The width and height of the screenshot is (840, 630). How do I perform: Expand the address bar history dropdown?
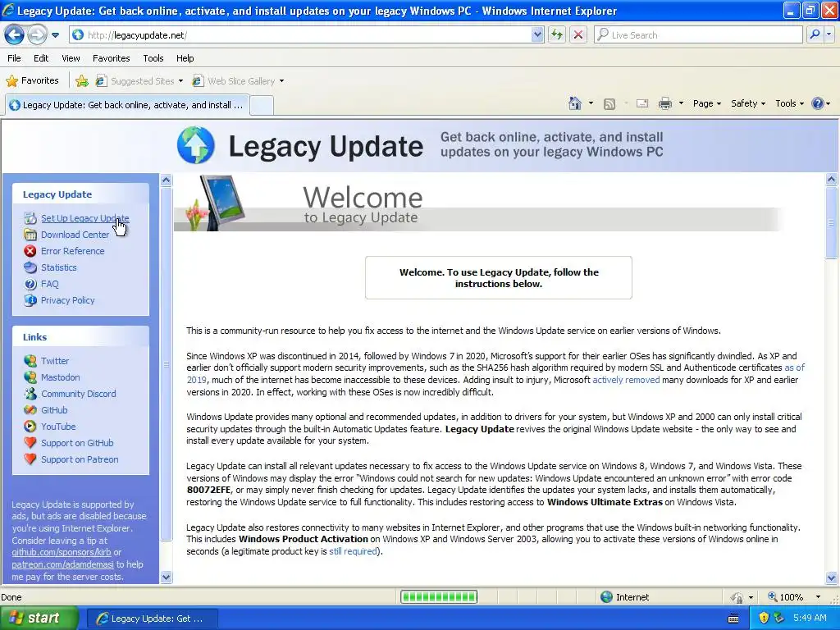pyautogui.click(x=537, y=35)
